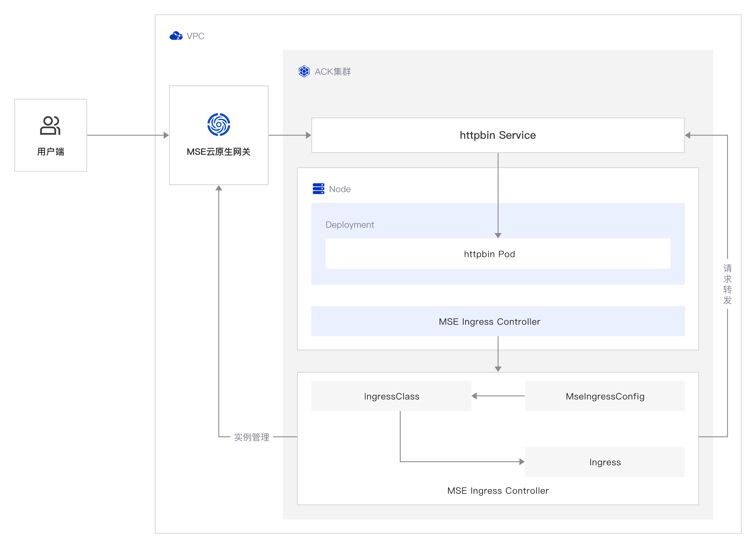The image size is (756, 548).
Task: Click the MSE cloud-native gateway swirl icon
Action: point(219,125)
